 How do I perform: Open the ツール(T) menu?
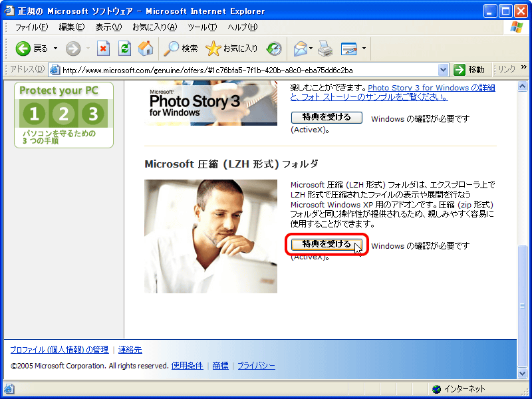(x=202, y=27)
